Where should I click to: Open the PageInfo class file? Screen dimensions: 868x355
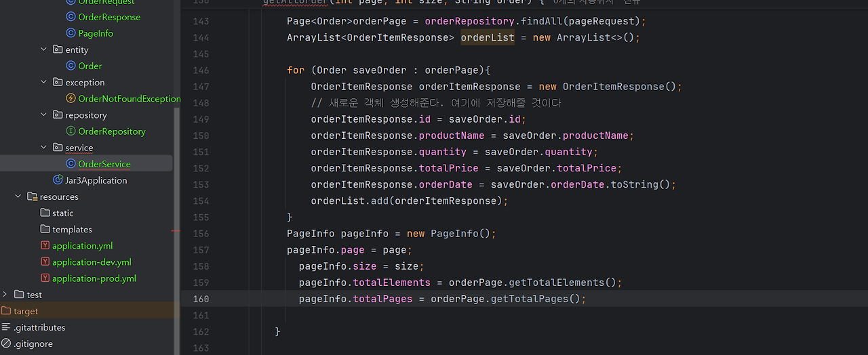(x=96, y=33)
